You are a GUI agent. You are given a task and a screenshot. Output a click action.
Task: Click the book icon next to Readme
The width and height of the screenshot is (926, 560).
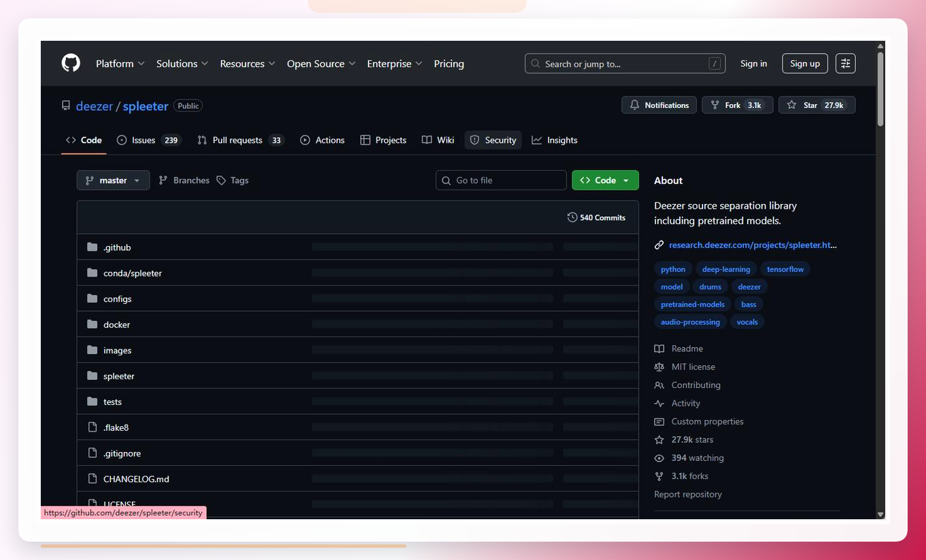pos(659,349)
